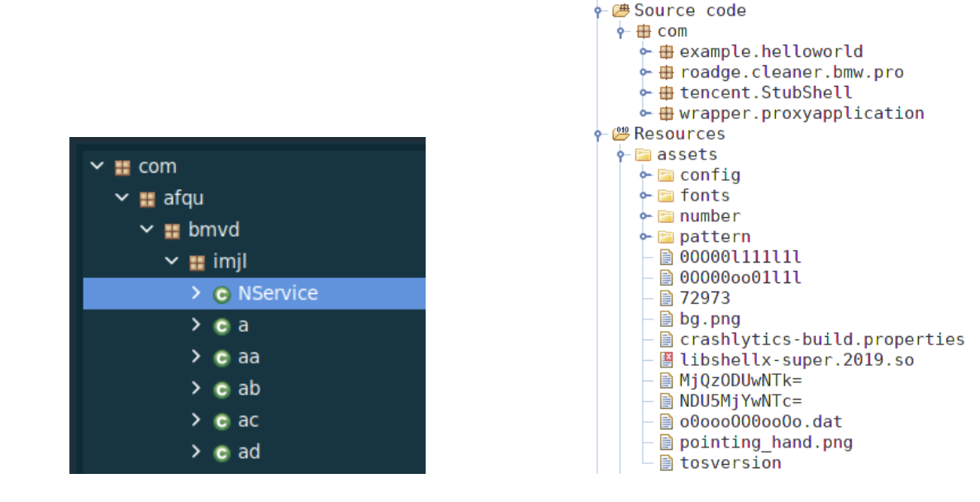This screenshot has height=502, width=980.
Task: Select the roadge.cleaner.bmw.pro package name
Action: [x=792, y=73]
